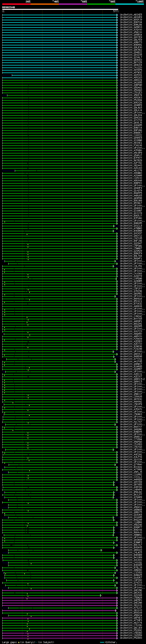Click the purple ~60% identity legend bar
This screenshot has height=644, width=146.
[73, 4]
